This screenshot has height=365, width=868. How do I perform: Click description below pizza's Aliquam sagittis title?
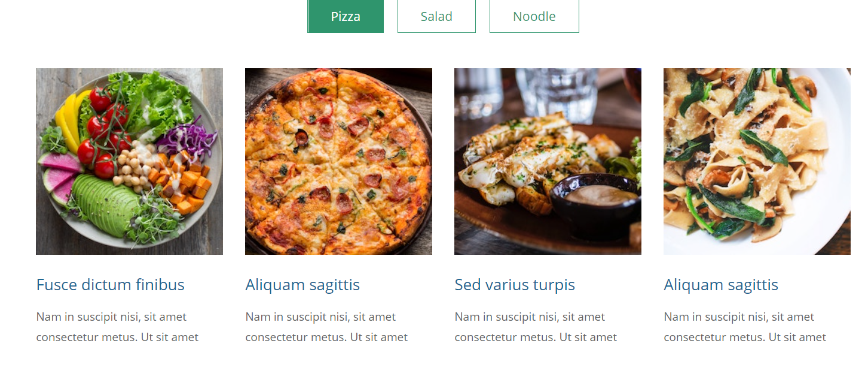point(327,327)
